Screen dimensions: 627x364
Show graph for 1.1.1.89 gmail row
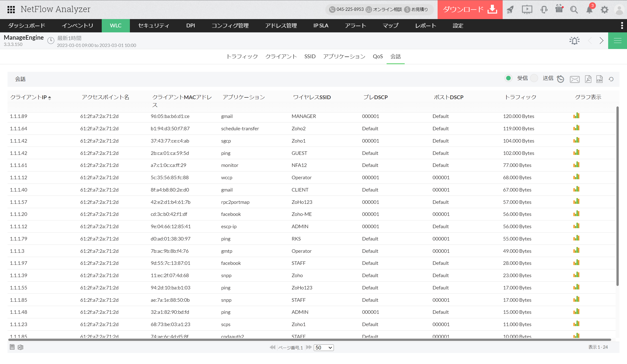coord(576,116)
